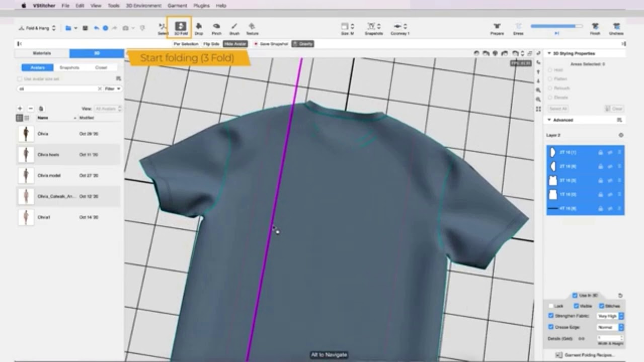Screen dimensions: 644x362
Task: Pick the Drop tool
Action: pyautogui.click(x=199, y=28)
